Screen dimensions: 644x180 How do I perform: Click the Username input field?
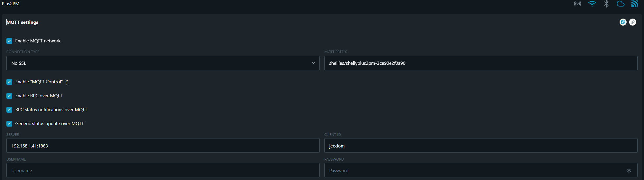tap(163, 170)
